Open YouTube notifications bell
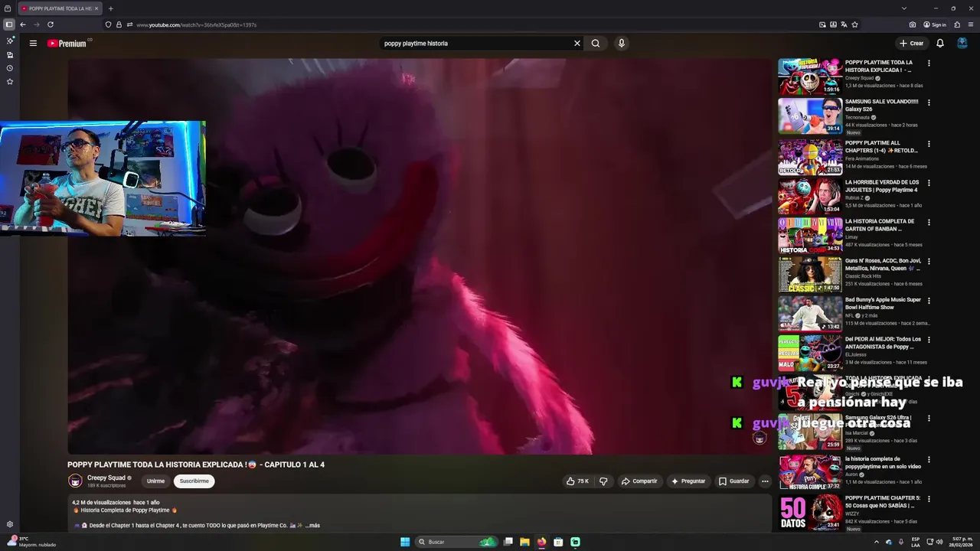The image size is (980, 551). pyautogui.click(x=940, y=44)
